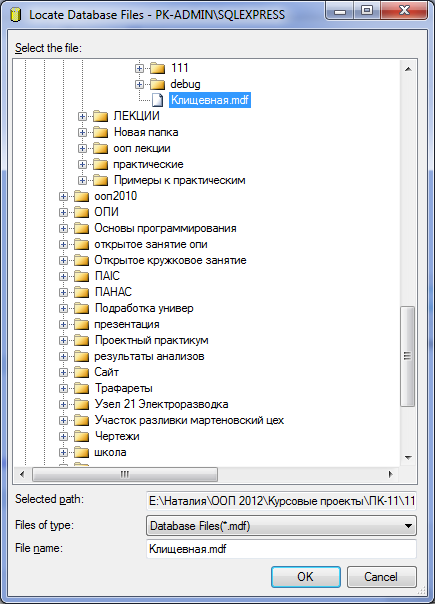The height and width of the screenshot is (604, 435).
Task: Select the Клищевная.mdf file in tree
Action: 210,100
